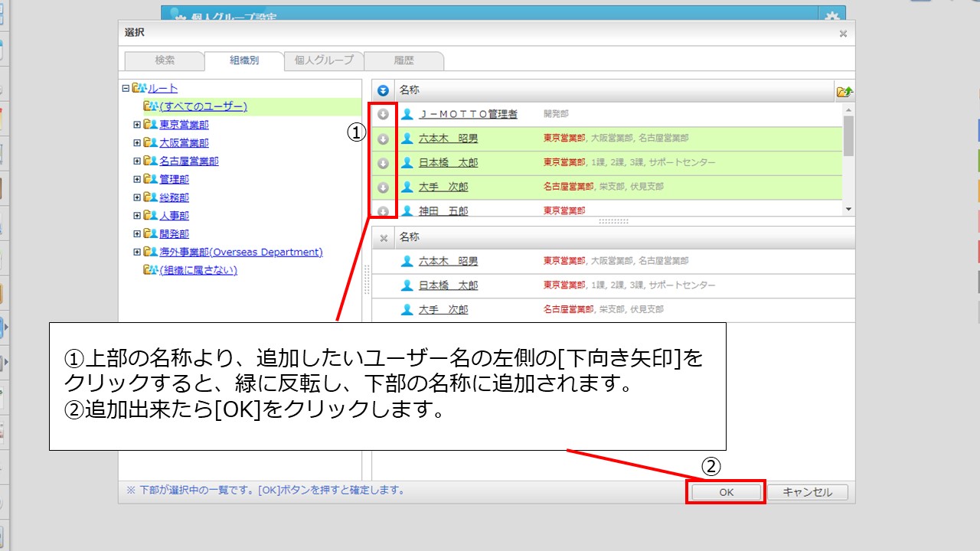Click the user list scrollbar down arrow
This screenshot has width=980, height=551.
848,209
